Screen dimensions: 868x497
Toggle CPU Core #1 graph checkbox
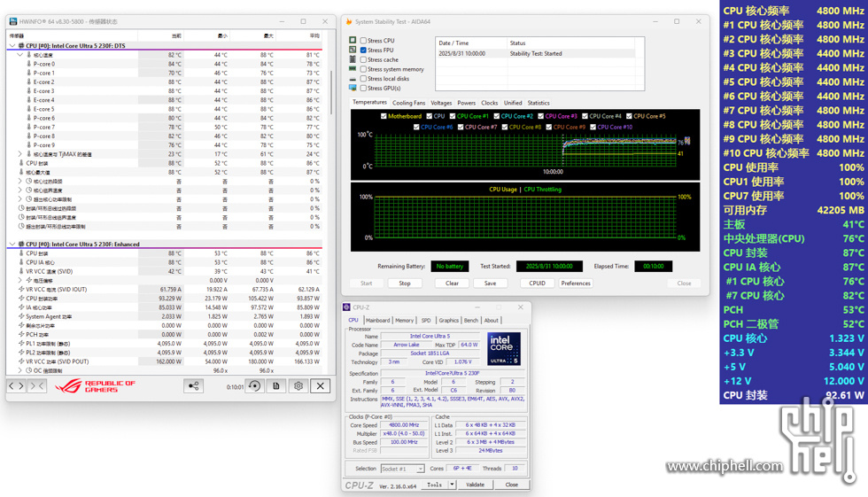(453, 116)
